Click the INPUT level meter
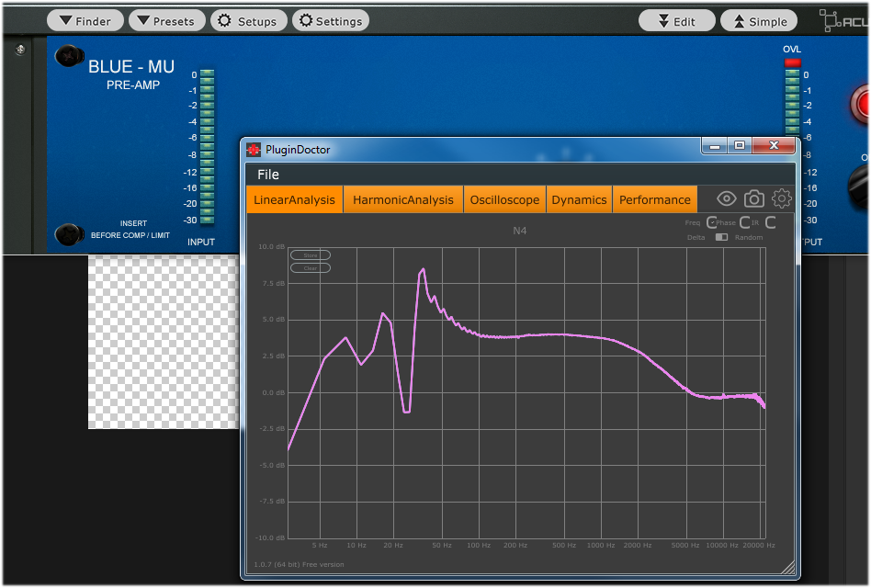The width and height of the screenshot is (871, 588). click(208, 147)
